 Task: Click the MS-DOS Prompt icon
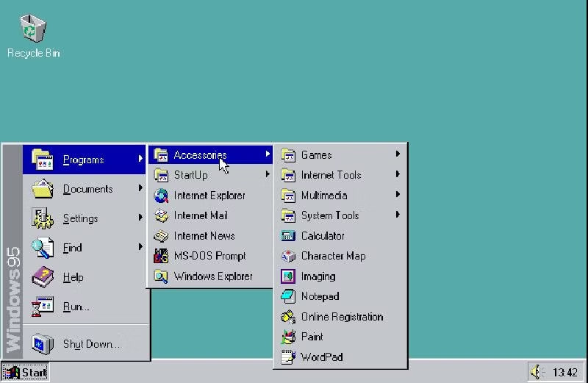click(x=161, y=257)
